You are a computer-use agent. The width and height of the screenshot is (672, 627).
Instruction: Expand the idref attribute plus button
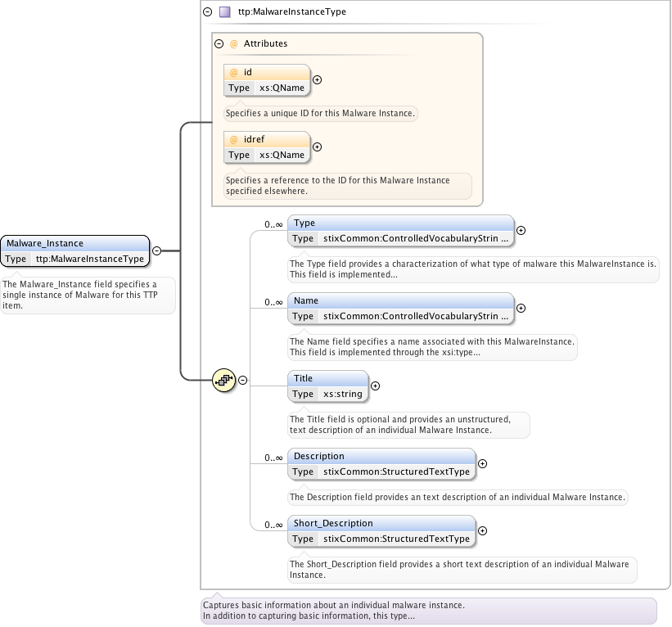pyautogui.click(x=318, y=147)
